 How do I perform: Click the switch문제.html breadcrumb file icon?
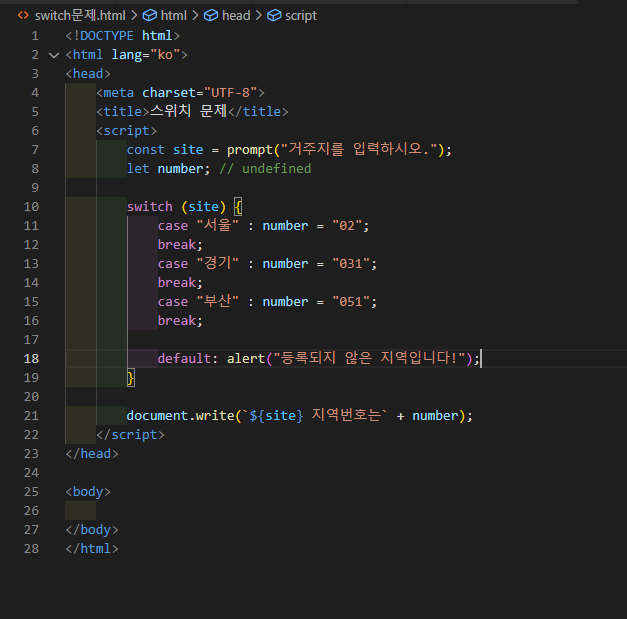23,16
